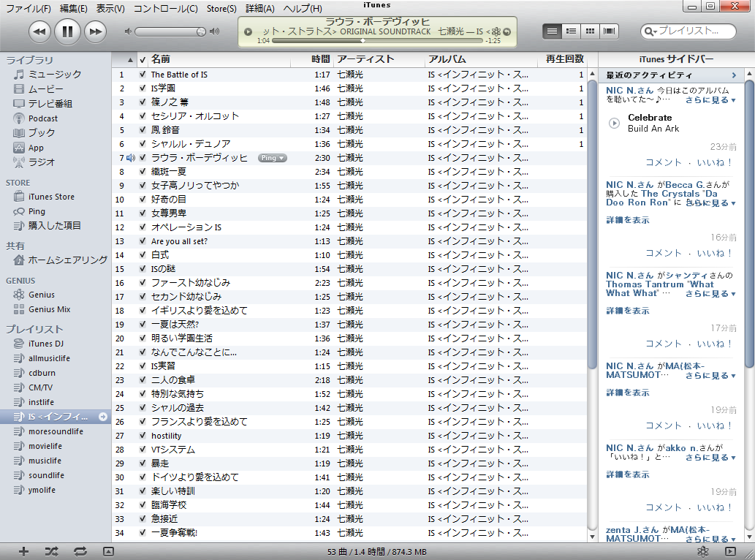Image resolution: width=755 pixels, height=560 pixels.
Task: Skip forward with the next track button
Action: [95, 31]
